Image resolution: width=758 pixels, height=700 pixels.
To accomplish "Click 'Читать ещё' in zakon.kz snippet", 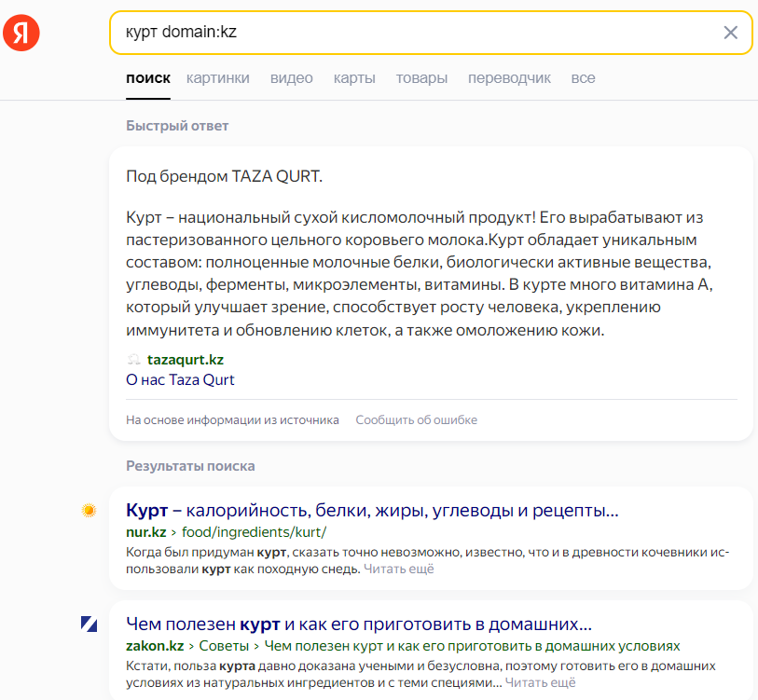I will point(541,683).
